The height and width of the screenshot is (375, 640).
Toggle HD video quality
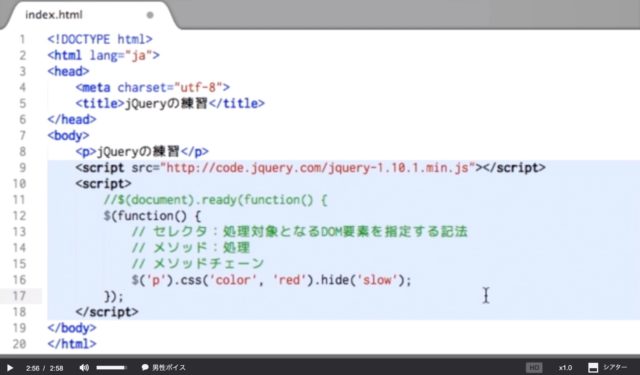point(534,368)
